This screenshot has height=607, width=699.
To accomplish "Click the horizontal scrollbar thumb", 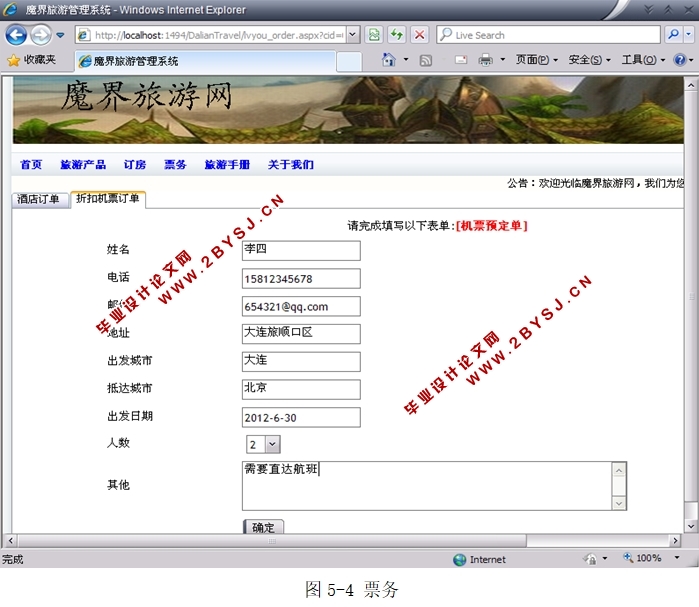I will tap(272, 541).
